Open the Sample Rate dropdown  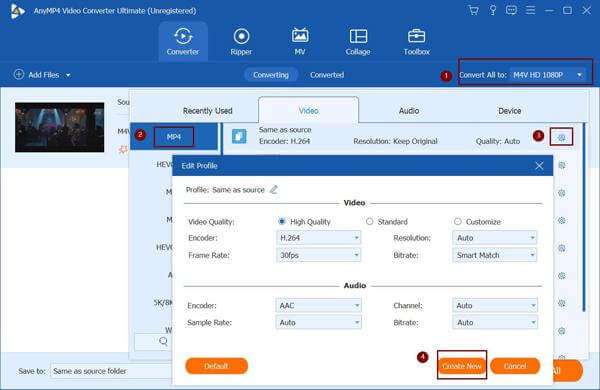(318, 322)
